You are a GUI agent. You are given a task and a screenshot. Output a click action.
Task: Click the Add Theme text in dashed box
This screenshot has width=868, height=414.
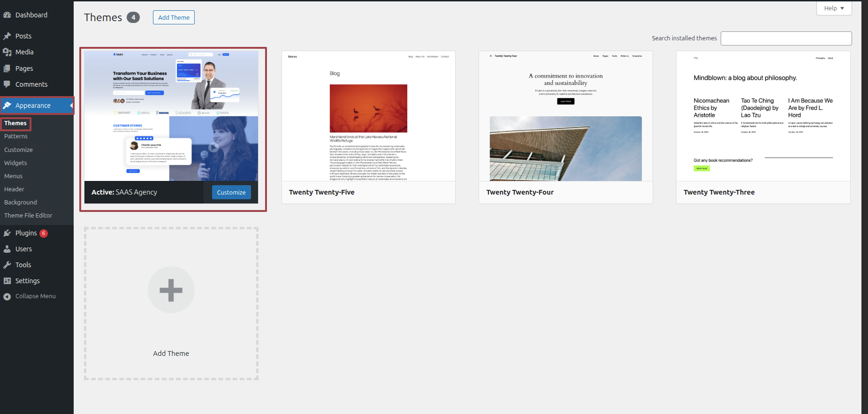click(171, 354)
